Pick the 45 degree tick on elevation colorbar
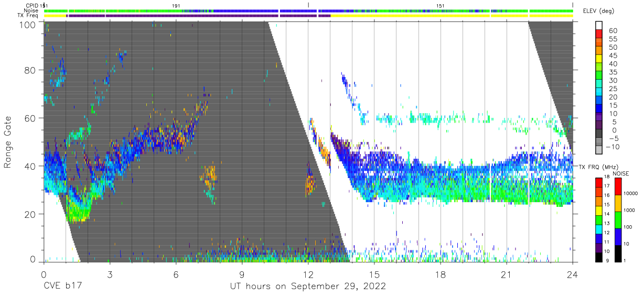The width and height of the screenshot is (644, 297). click(x=613, y=56)
